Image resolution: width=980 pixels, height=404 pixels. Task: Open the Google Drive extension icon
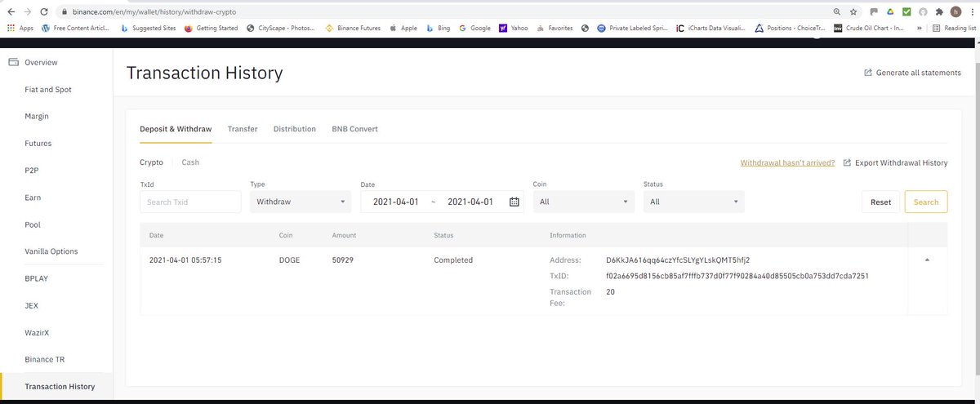point(890,12)
